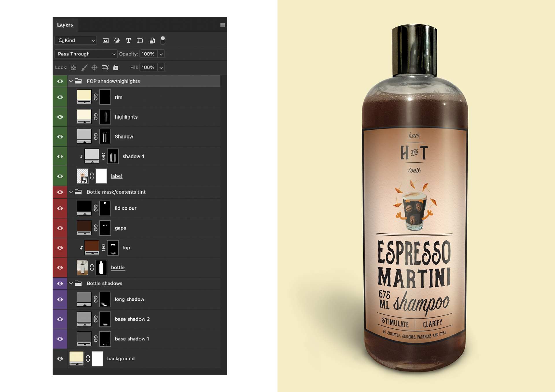Hide the Shadow layer
Image resolution: width=555 pixels, height=392 pixels.
click(60, 137)
